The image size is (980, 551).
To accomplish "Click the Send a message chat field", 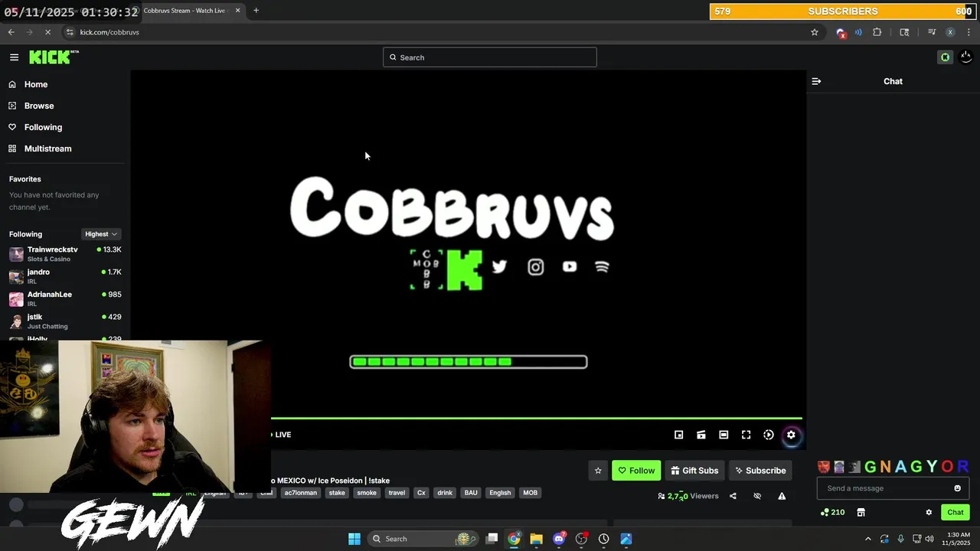I will (x=885, y=488).
